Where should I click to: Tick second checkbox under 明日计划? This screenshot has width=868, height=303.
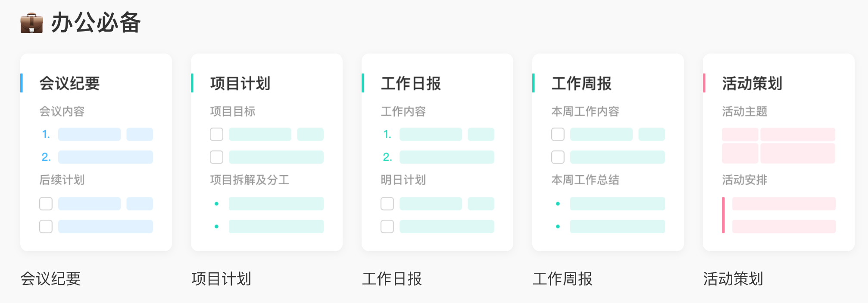click(x=387, y=227)
